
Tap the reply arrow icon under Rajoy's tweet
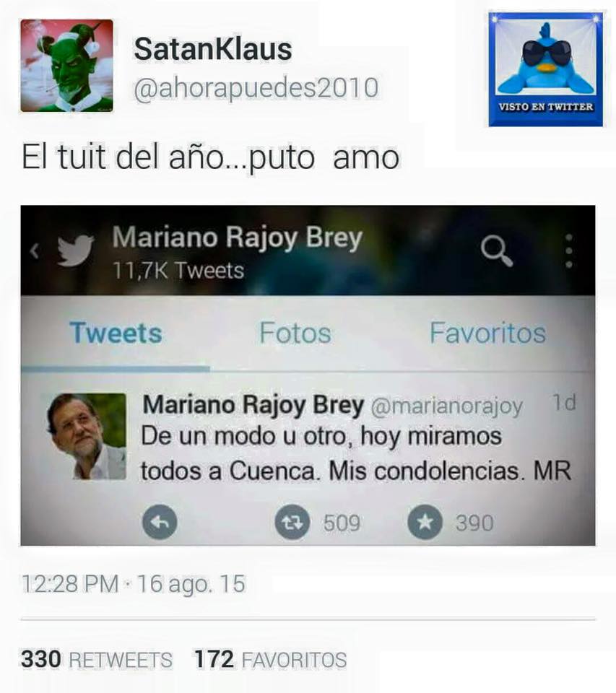point(160,522)
